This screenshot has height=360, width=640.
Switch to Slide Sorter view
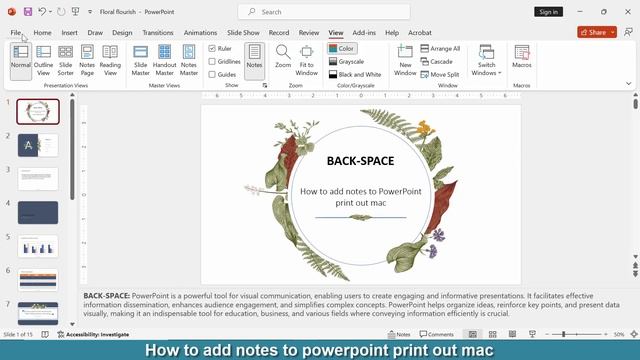(x=65, y=61)
